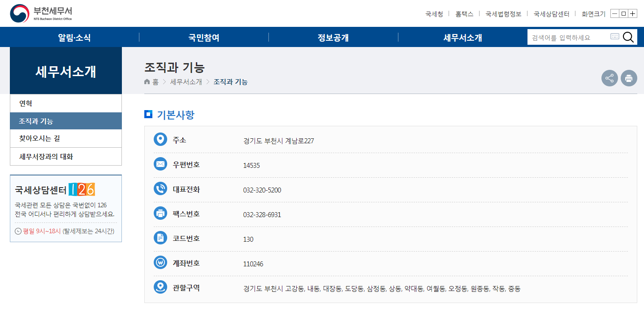Click the 부천세무서 logo at top left
This screenshot has width=644, height=312.
(40, 13)
